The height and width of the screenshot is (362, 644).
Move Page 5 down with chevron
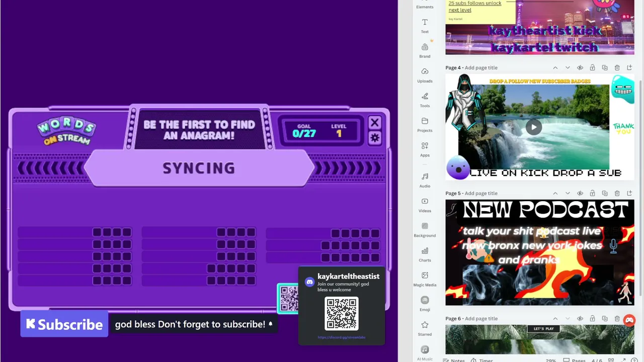click(568, 193)
